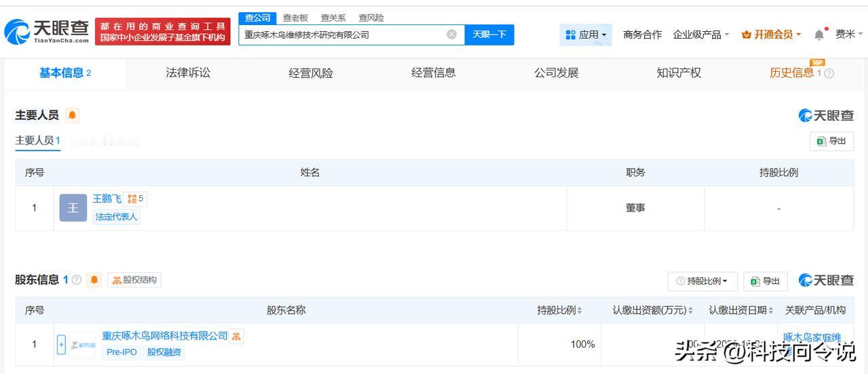Image resolution: width=868 pixels, height=374 pixels.
Task: Click the equity chart icon beside shareholder name
Action: 236,336
